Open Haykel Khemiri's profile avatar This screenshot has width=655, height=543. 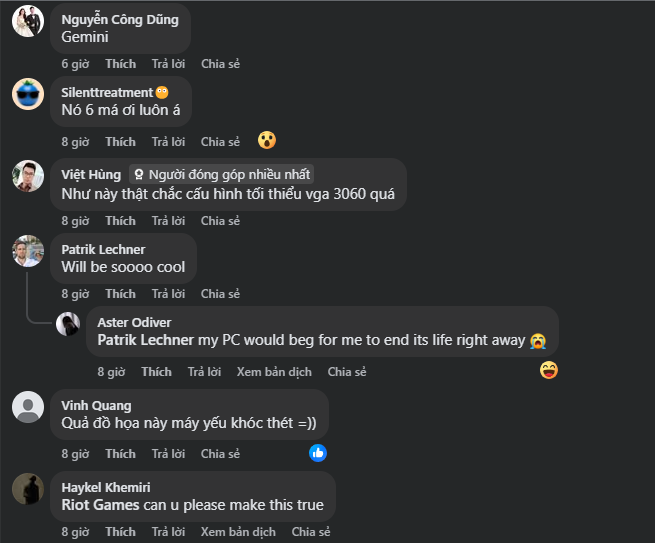27,488
